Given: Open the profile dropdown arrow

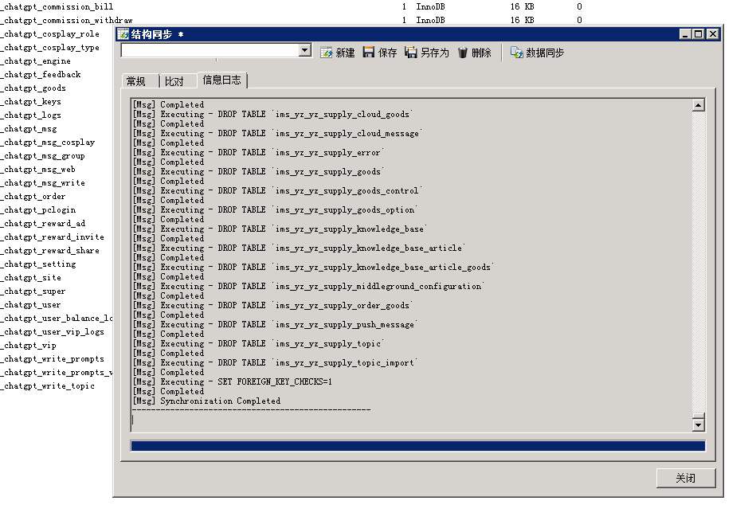Looking at the screenshot, I should point(304,50).
